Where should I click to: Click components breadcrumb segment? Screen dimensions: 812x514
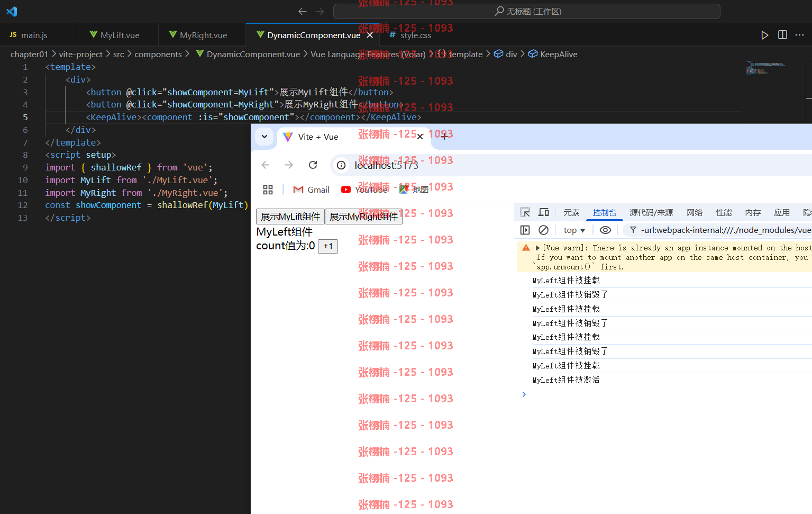click(158, 54)
